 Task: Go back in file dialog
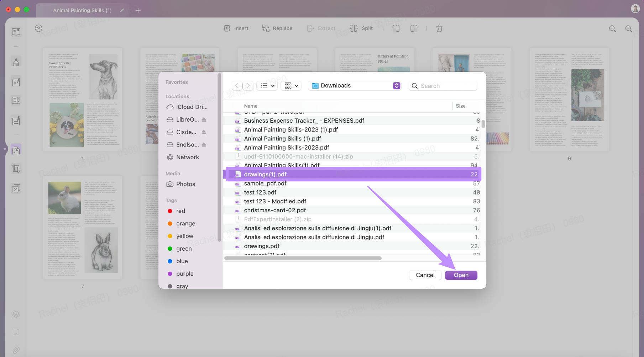(237, 85)
